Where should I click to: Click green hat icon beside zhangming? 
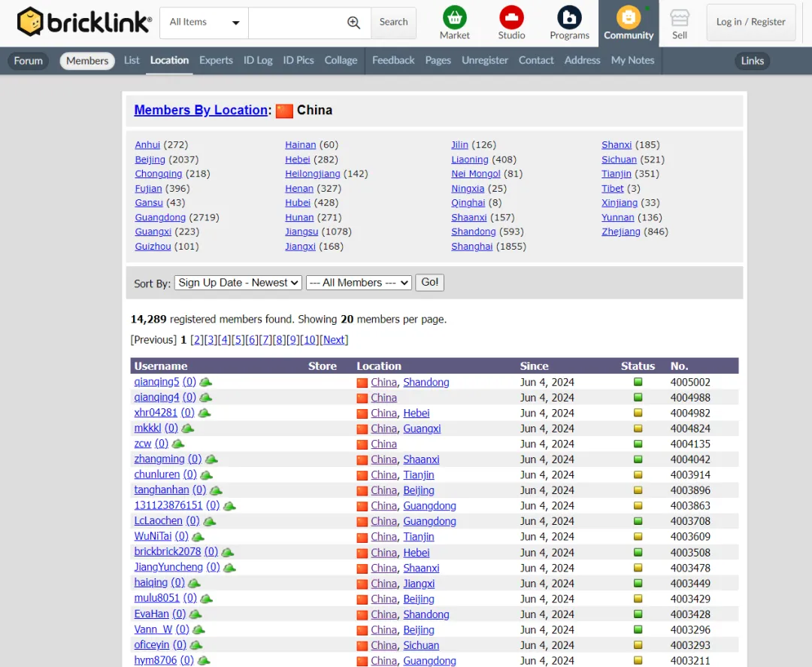coord(211,459)
